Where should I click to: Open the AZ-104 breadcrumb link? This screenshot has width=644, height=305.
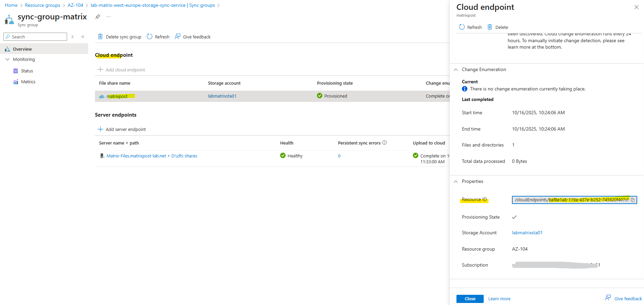[76, 5]
